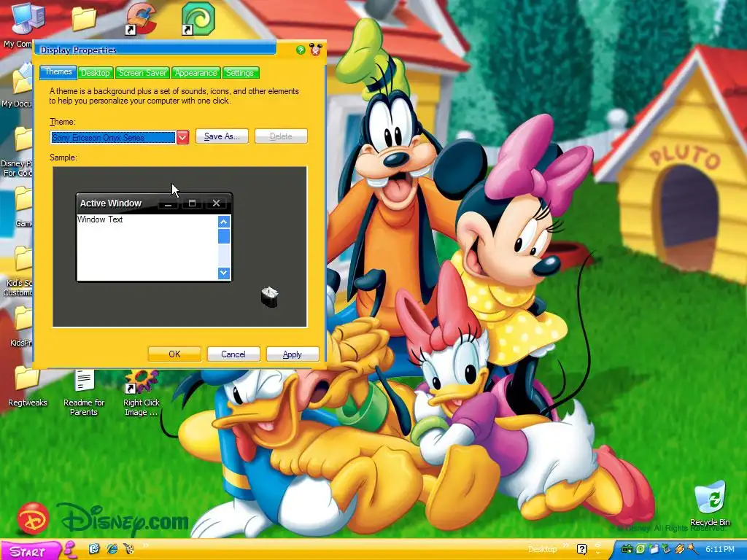Close Display Properties with Mickey ears button
The width and height of the screenshot is (747, 560).
[x=315, y=50]
